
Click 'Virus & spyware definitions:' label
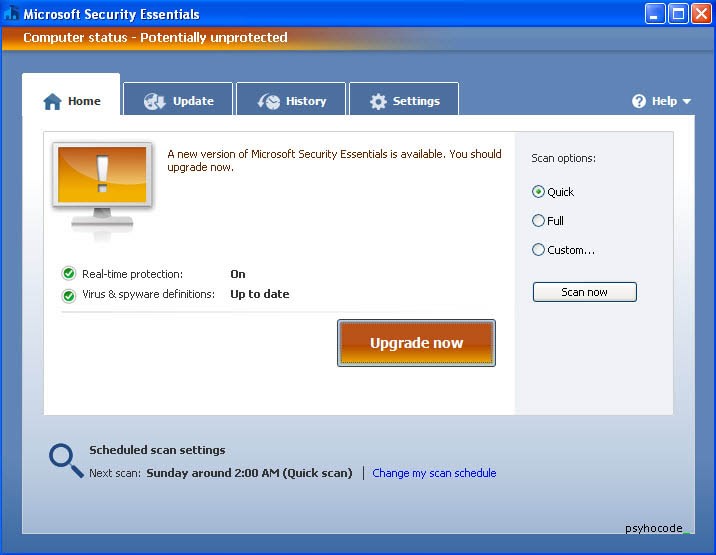point(148,294)
